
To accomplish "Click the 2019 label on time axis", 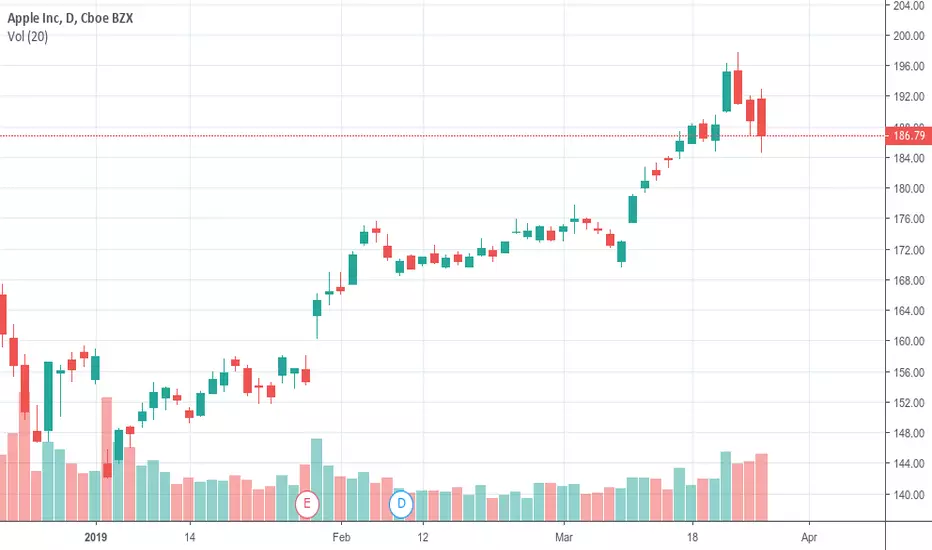I will 96,538.
